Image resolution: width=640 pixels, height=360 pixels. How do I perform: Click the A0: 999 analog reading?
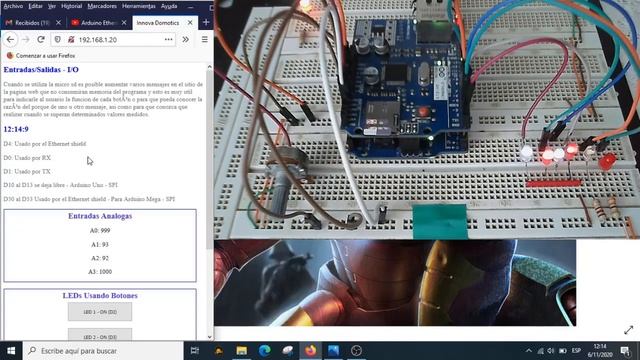pyautogui.click(x=100, y=231)
